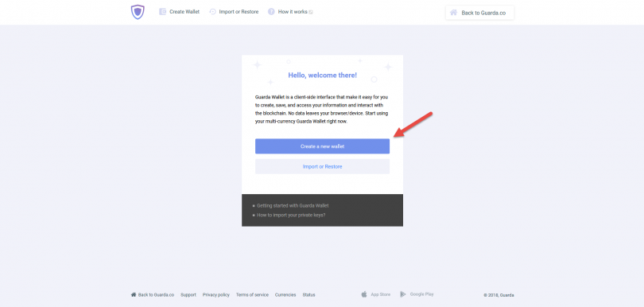Click the Import or Restore button in card
The height and width of the screenshot is (307, 644).
323,166
